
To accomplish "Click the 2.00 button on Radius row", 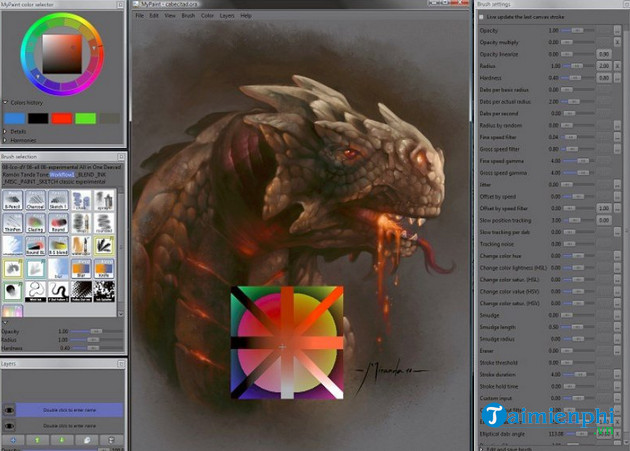I will pos(604,66).
